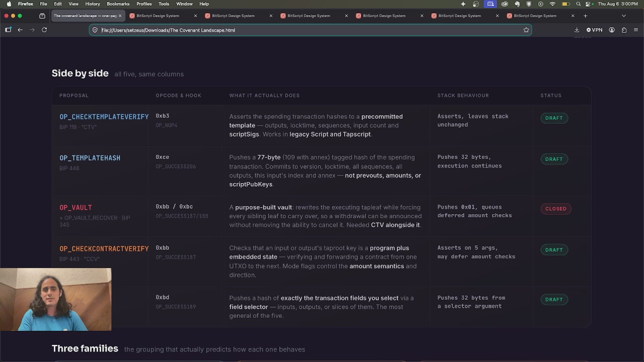This screenshot has width=644, height=362.
Task: Open the Firefox hamburger application menu
Action: coord(636,30)
